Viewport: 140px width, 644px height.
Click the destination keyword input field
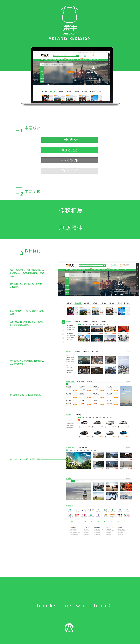point(85,279)
